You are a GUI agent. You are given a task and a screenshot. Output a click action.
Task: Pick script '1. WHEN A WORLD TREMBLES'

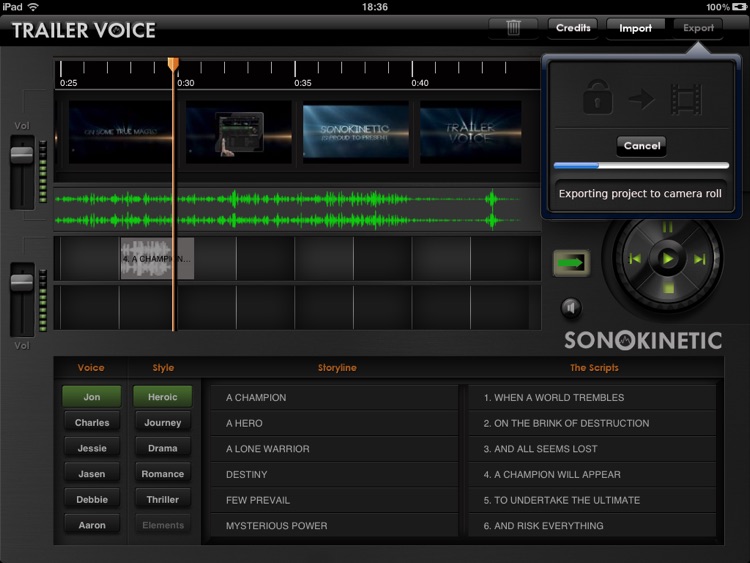[x=592, y=397]
